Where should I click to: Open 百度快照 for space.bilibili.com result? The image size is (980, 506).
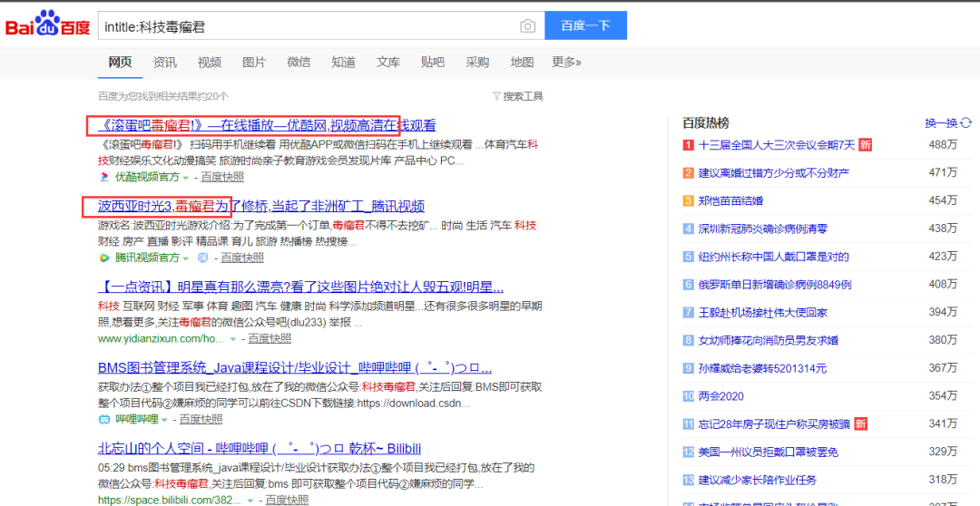(287, 501)
